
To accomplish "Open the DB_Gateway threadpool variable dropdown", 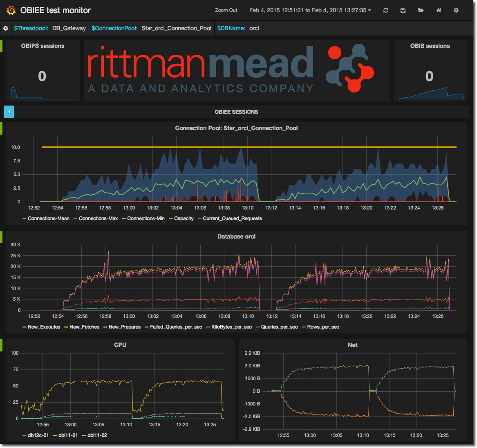I will tap(69, 28).
